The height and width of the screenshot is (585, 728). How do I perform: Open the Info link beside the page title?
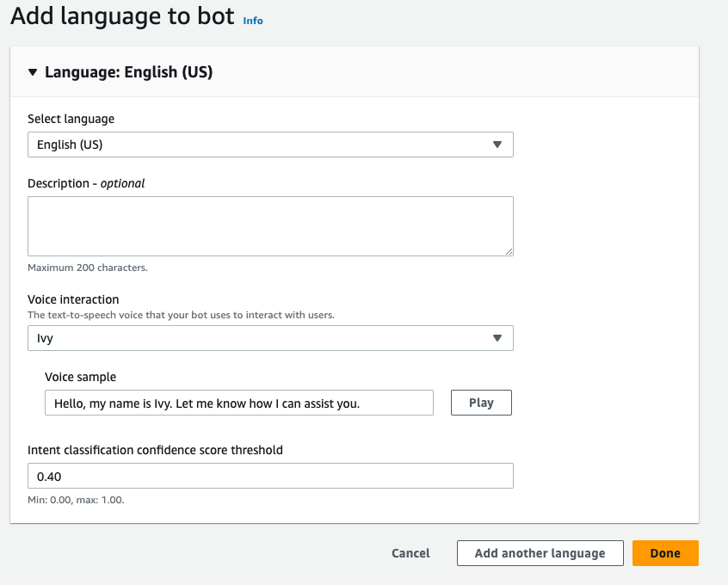[x=253, y=20]
